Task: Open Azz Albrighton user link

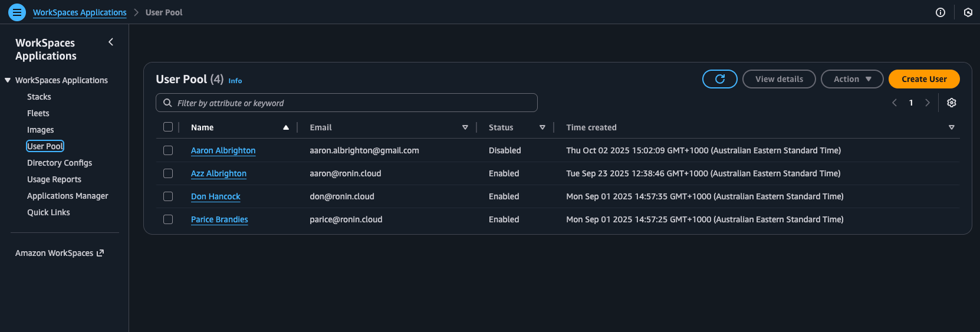Action: (x=219, y=173)
